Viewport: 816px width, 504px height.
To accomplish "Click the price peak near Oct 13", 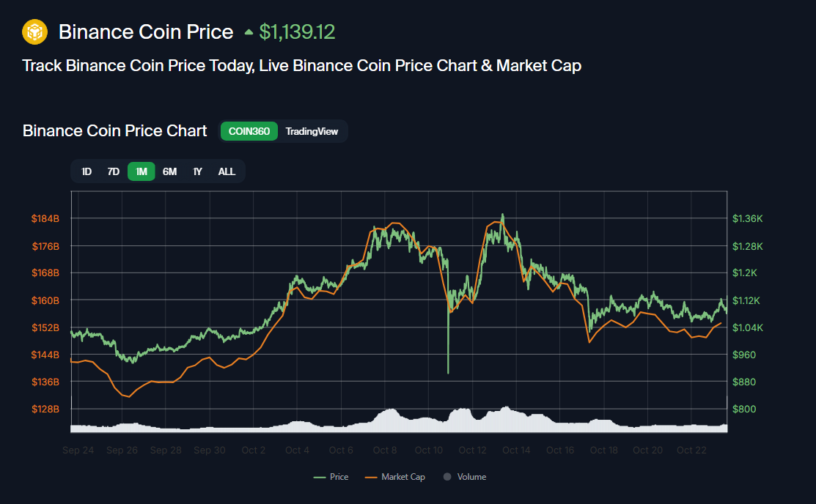I will tap(502, 215).
